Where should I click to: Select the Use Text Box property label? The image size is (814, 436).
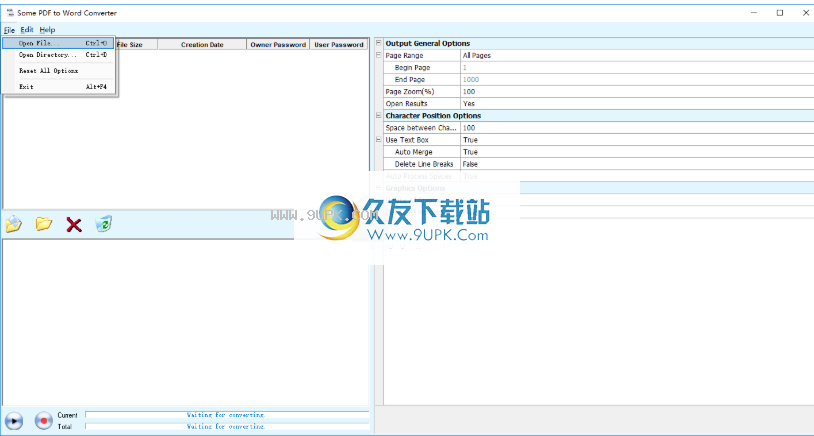[407, 140]
